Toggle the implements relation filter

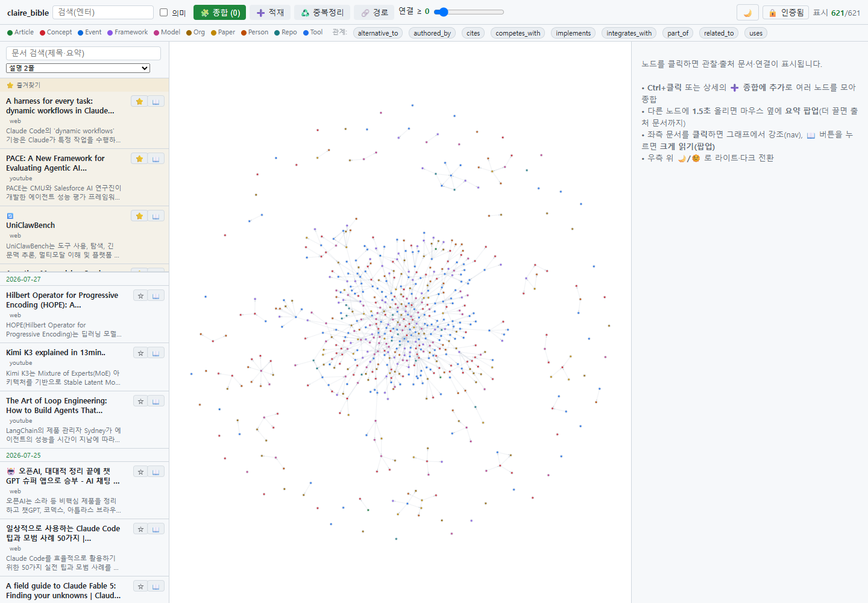(x=573, y=33)
